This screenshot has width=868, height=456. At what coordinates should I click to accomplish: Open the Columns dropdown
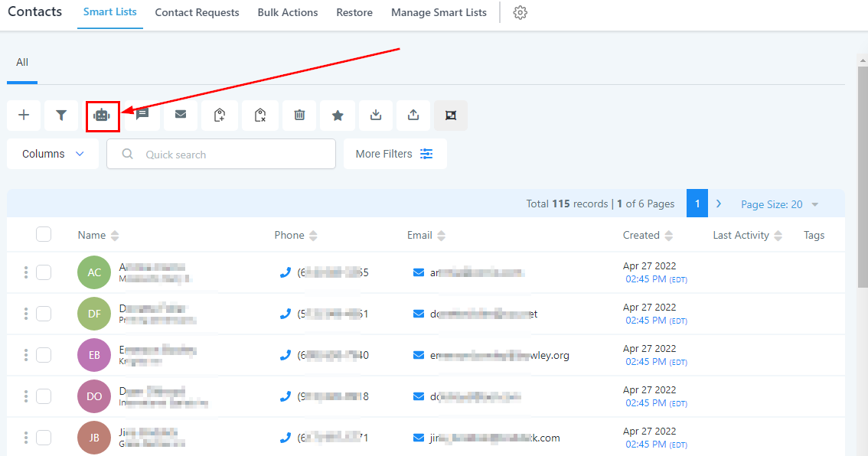coord(53,154)
